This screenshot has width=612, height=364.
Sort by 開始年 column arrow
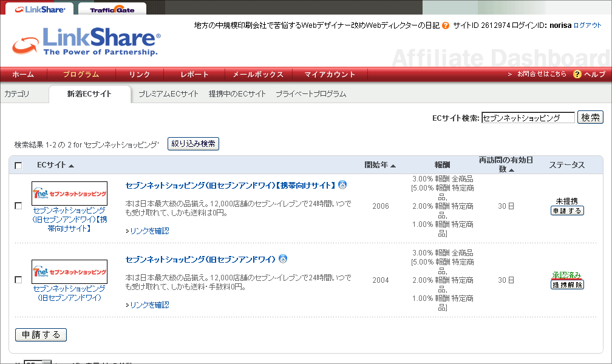[393, 166]
